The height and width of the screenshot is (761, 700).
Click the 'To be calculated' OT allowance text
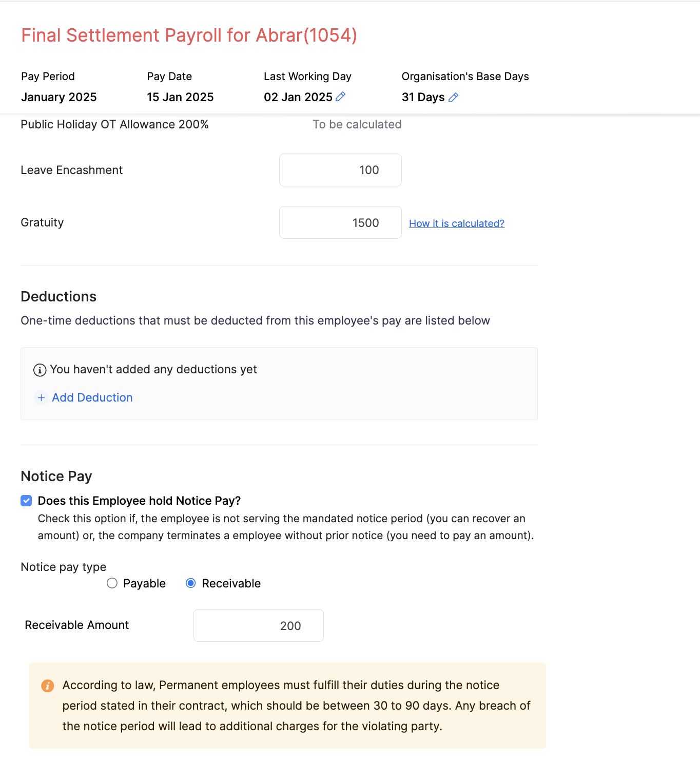coord(357,124)
